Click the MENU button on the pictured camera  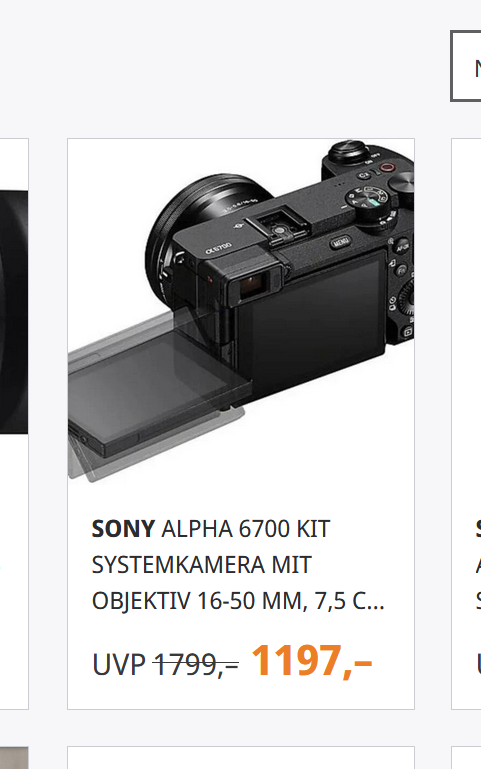[x=340, y=242]
